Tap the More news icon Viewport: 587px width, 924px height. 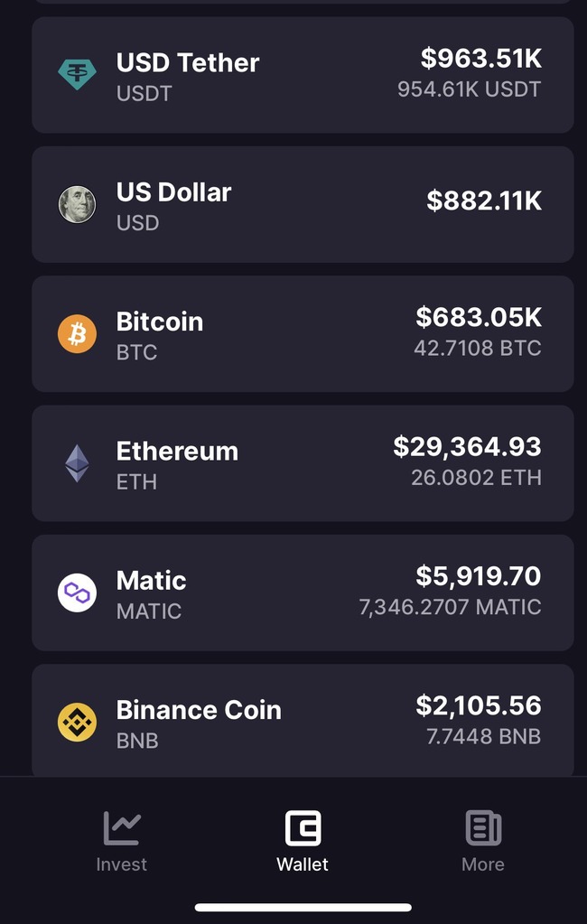pyautogui.click(x=483, y=827)
